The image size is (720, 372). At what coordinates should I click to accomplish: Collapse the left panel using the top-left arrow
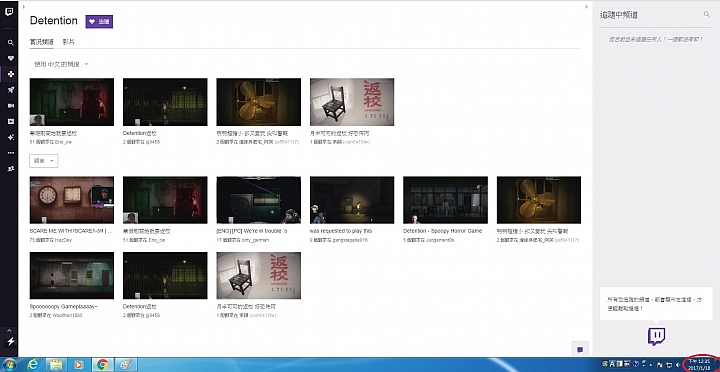click(23, 6)
